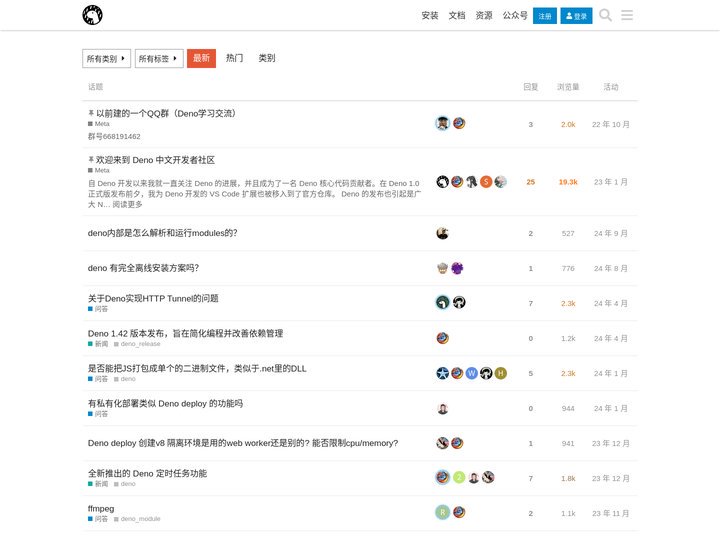The image size is (720, 540).
Task: Click view count 19.3k
Action: [568, 182]
